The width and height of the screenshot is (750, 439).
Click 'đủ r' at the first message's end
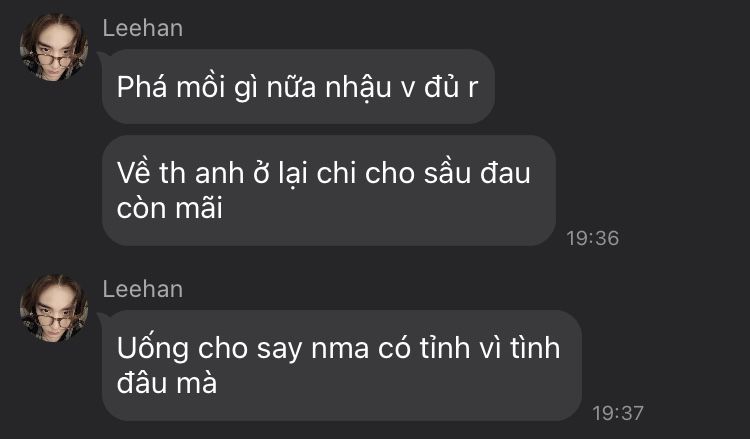(451, 88)
